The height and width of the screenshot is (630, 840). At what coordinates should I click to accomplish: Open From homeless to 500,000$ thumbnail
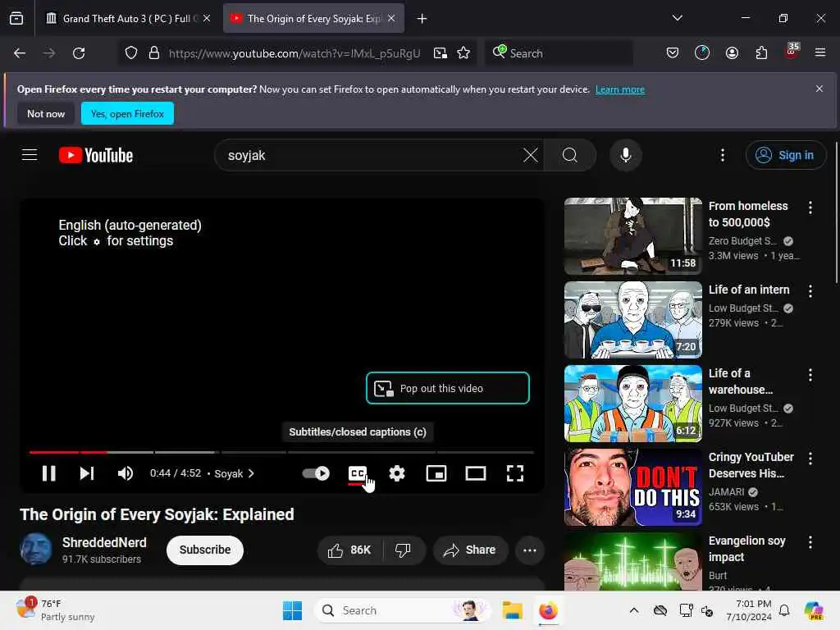632,236
